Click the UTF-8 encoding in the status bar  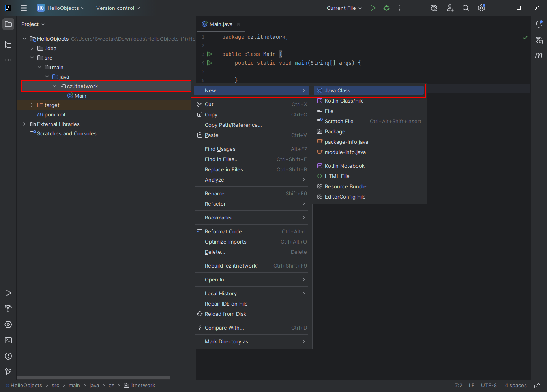point(489,386)
